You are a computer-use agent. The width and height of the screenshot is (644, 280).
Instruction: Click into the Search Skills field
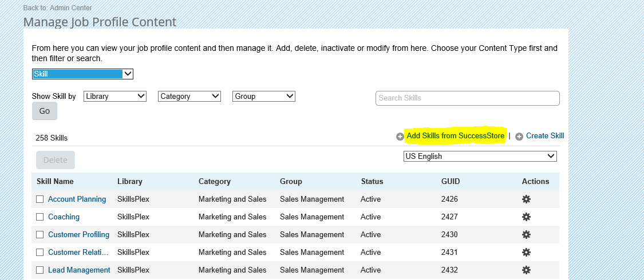(467, 98)
